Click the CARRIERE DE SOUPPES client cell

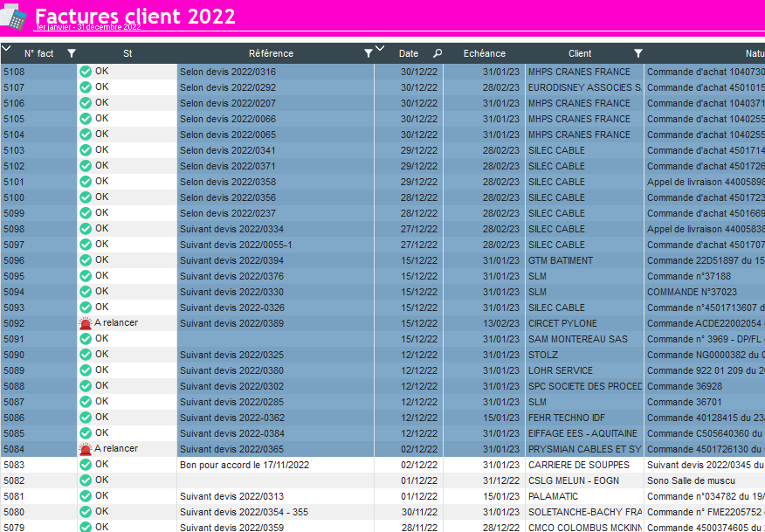[x=578, y=465]
